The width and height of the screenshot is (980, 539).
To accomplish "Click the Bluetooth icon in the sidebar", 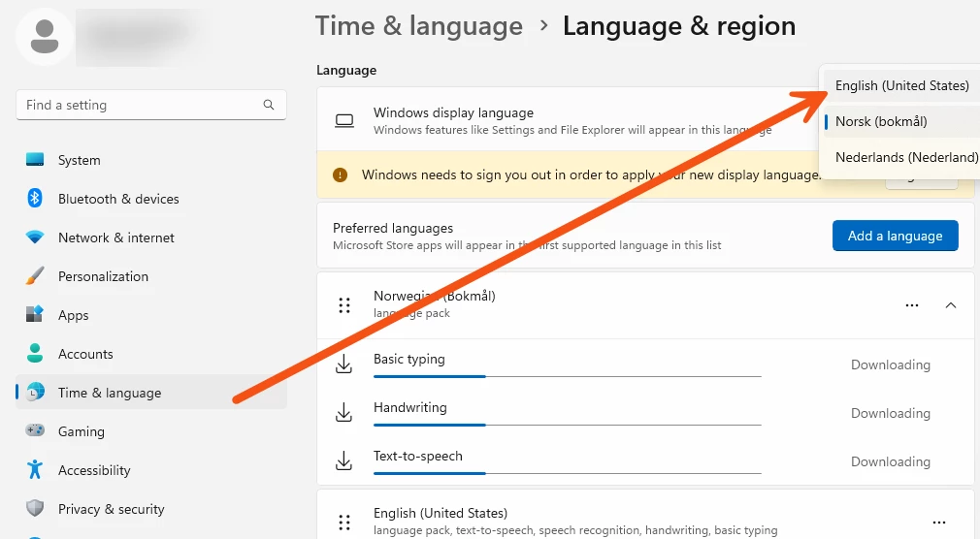I will point(35,198).
